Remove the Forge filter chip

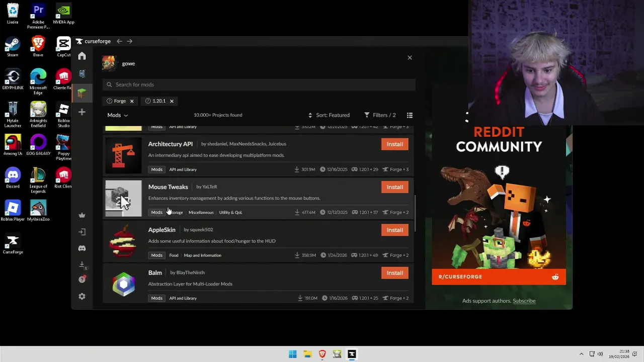(132, 101)
